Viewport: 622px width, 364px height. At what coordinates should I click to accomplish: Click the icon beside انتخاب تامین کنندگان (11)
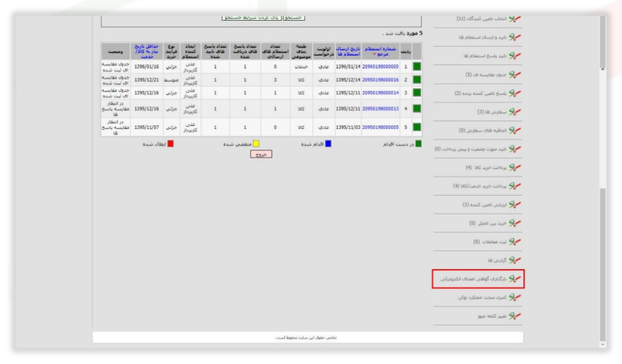tap(515, 19)
